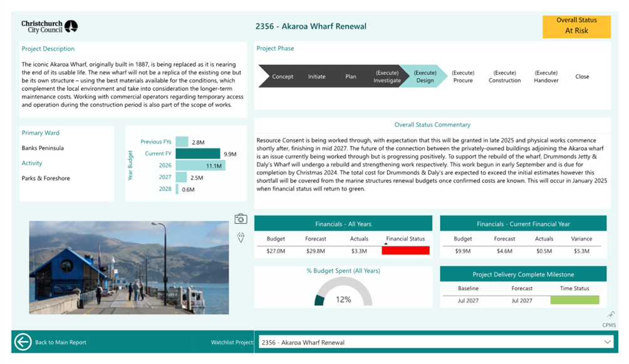Click the '11.1M' label on the 2026 bar

click(214, 166)
